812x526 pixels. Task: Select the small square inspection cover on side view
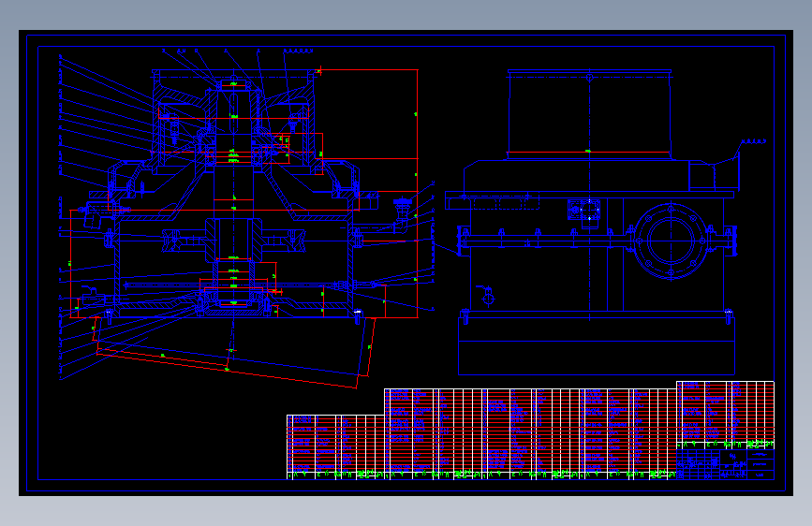coord(584,210)
